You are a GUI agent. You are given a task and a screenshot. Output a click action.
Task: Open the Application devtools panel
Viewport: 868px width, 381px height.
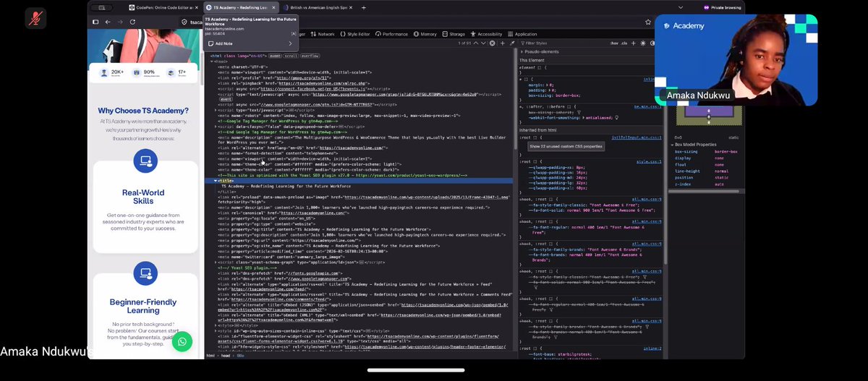522,34
